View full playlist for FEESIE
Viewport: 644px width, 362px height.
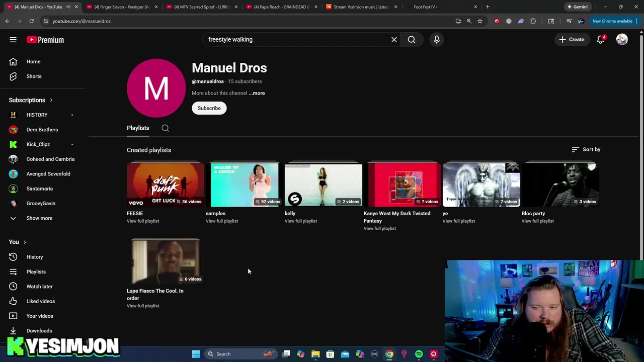click(143, 221)
